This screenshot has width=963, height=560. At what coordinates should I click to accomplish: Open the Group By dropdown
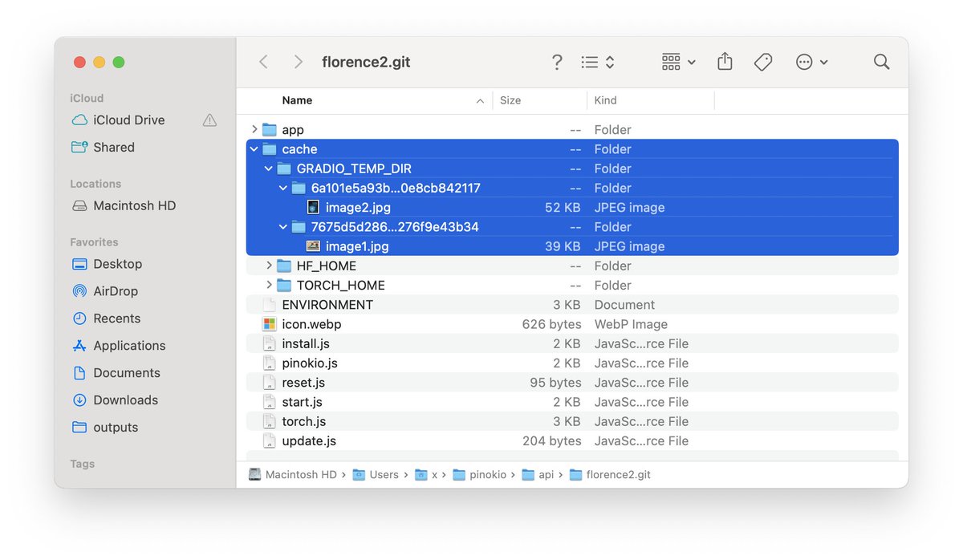(x=678, y=62)
